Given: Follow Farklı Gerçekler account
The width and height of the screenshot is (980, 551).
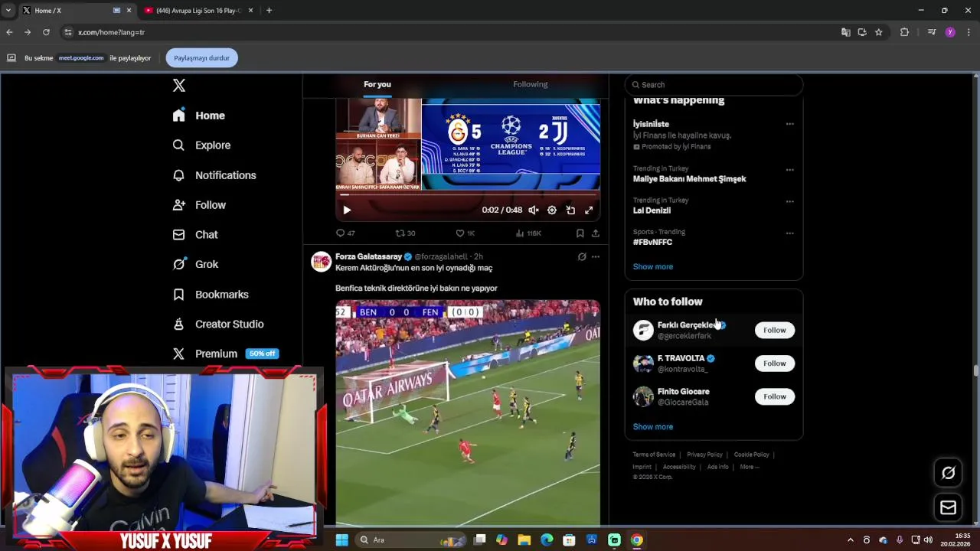Looking at the screenshot, I should (x=774, y=330).
